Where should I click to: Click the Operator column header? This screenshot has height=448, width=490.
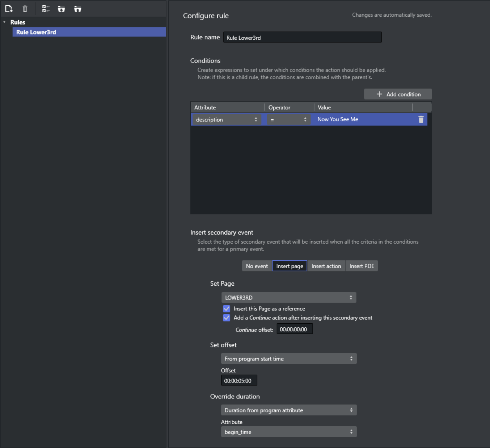pos(289,107)
